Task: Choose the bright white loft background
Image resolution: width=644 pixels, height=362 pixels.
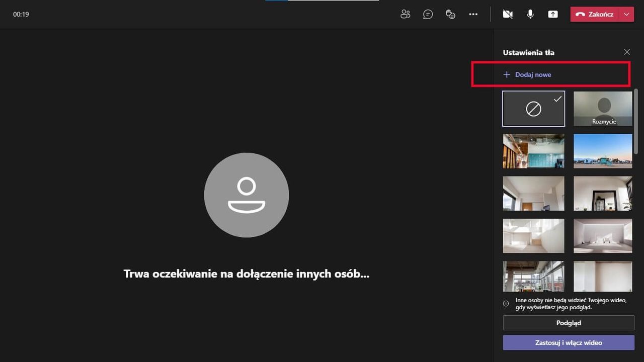Action: [534, 236]
